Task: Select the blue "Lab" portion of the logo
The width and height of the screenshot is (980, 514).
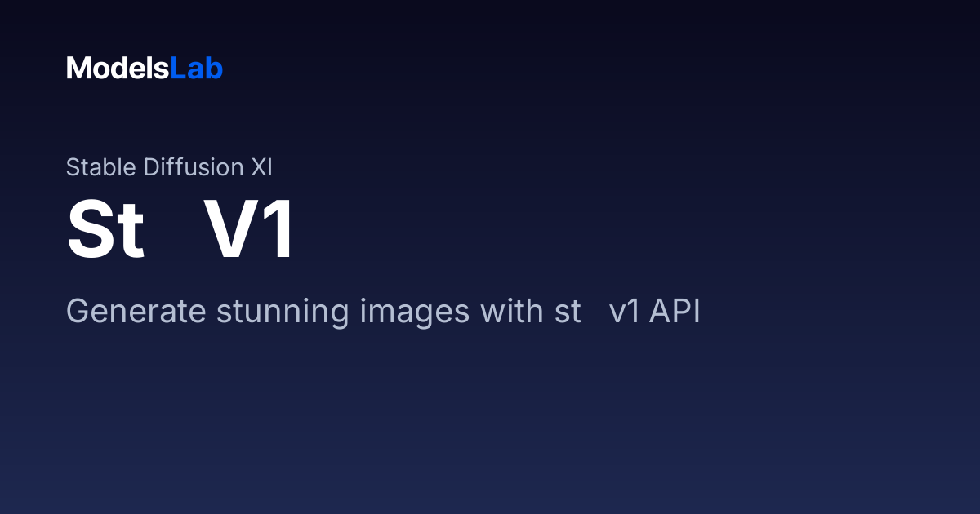Action: (x=196, y=69)
